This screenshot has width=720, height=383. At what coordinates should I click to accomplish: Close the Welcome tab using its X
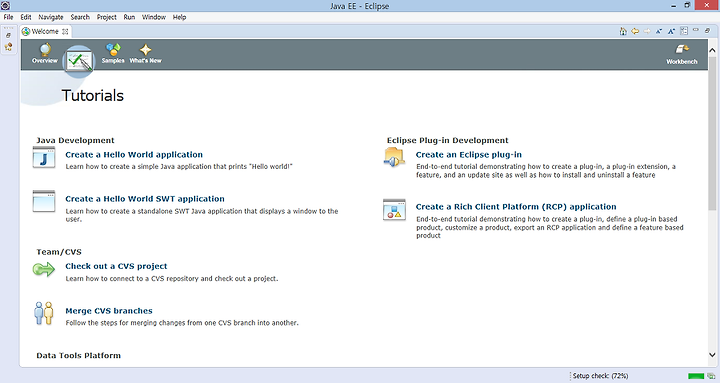pyautogui.click(x=65, y=32)
